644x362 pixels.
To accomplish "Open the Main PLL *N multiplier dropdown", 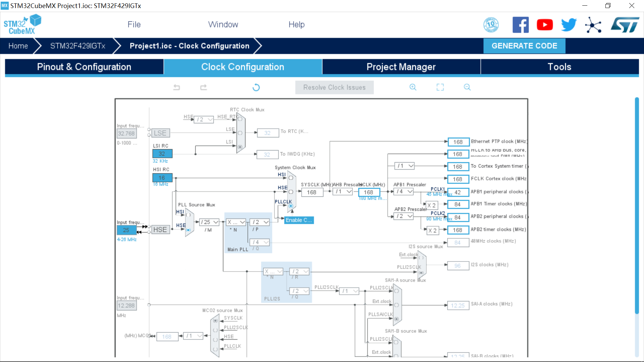I will (236, 222).
